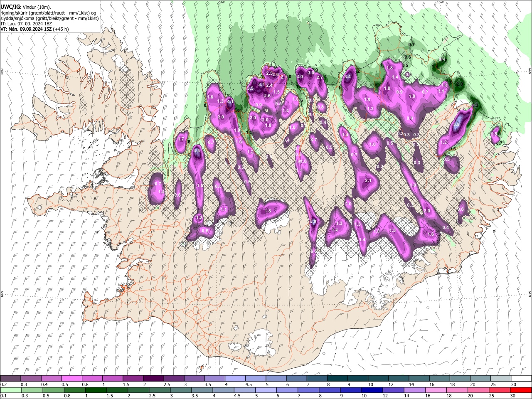Click the 2.4 precipitation value on the map
532x399 pixels.
(x=269, y=86)
